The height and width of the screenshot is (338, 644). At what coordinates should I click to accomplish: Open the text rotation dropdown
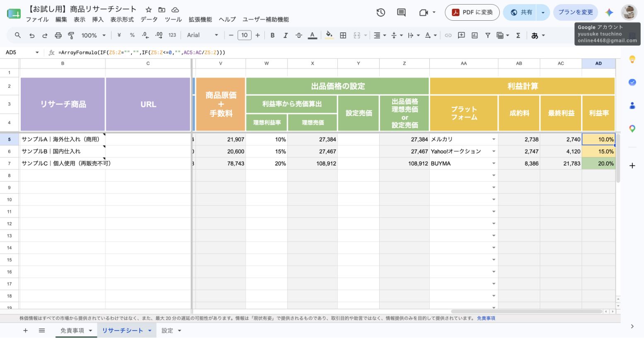click(x=431, y=35)
